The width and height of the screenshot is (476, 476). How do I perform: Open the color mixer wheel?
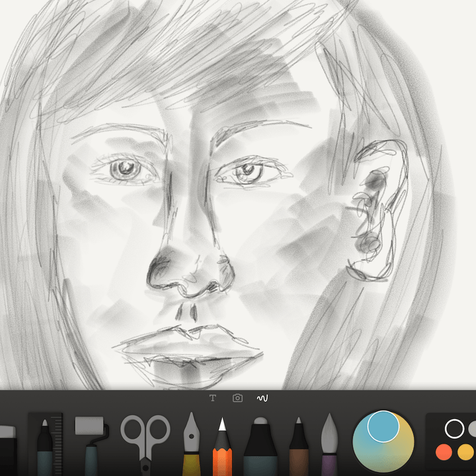pyautogui.click(x=383, y=442)
